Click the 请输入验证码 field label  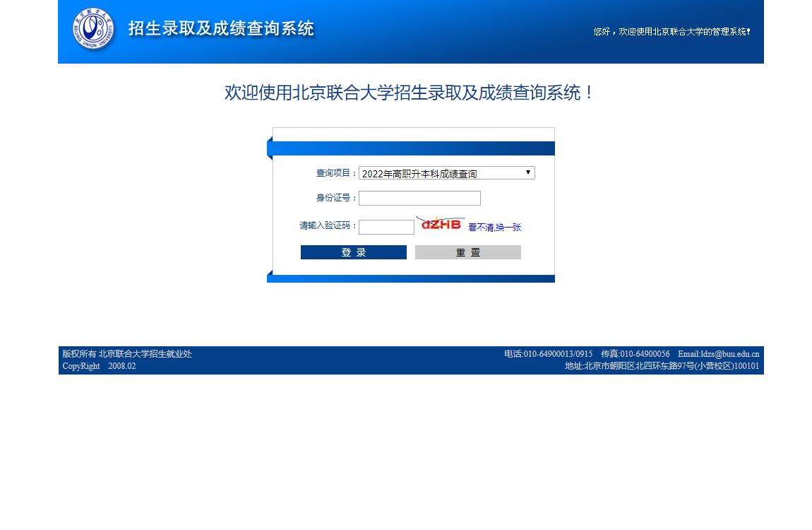tap(328, 225)
